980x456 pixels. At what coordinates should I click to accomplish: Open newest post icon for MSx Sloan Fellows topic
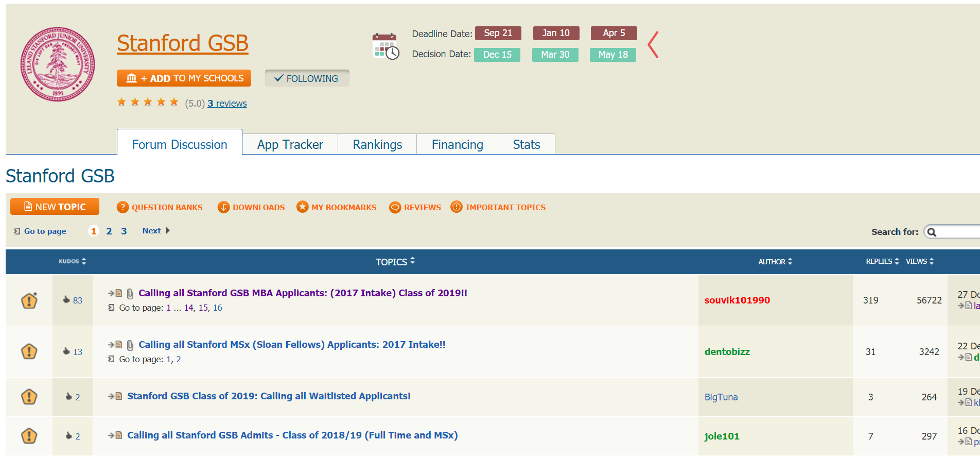pyautogui.click(x=115, y=345)
